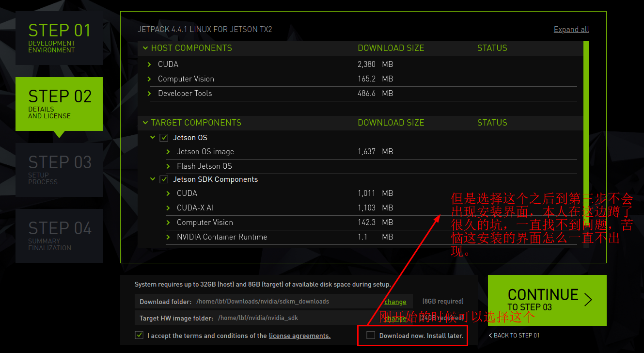Screen dimensions: 644x353
Task: Go back to Step 01
Action: tap(514, 336)
